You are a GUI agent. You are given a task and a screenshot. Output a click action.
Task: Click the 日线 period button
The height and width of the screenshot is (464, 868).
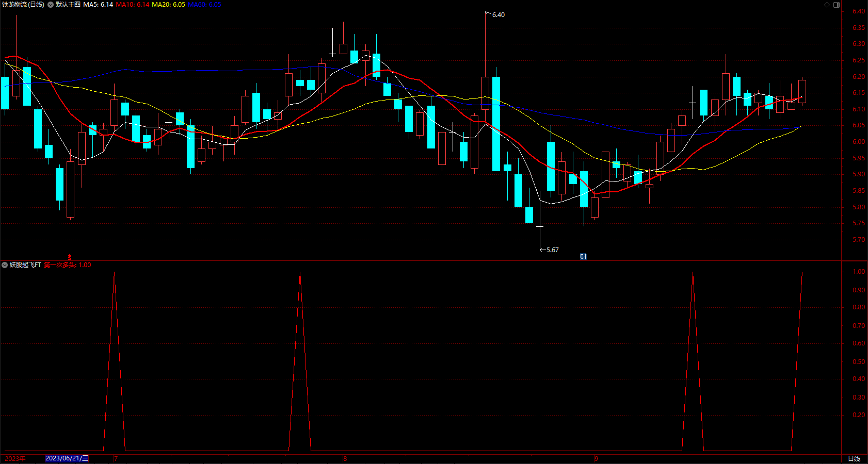pyautogui.click(x=854, y=458)
